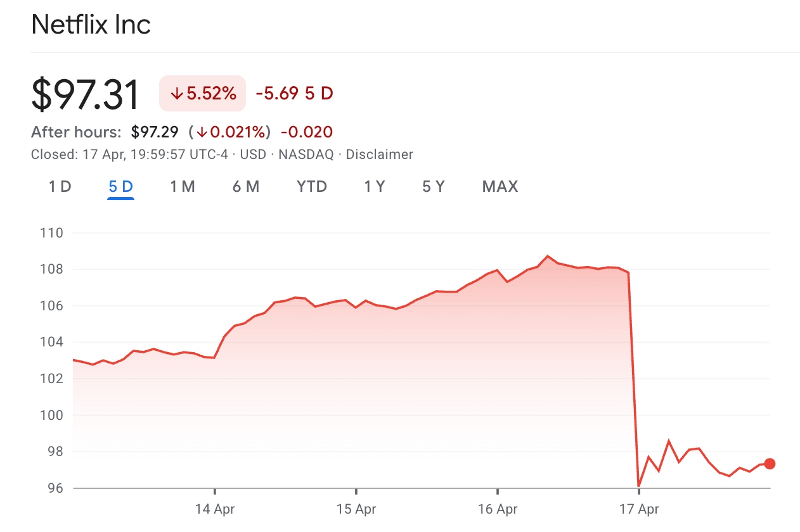Switch to the 1Y range
800x532 pixels.
click(373, 186)
